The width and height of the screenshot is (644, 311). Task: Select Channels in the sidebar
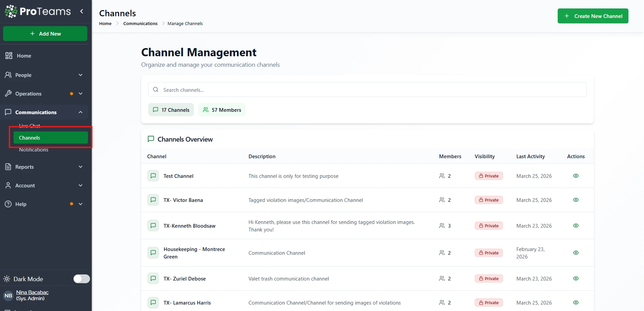[x=50, y=138]
